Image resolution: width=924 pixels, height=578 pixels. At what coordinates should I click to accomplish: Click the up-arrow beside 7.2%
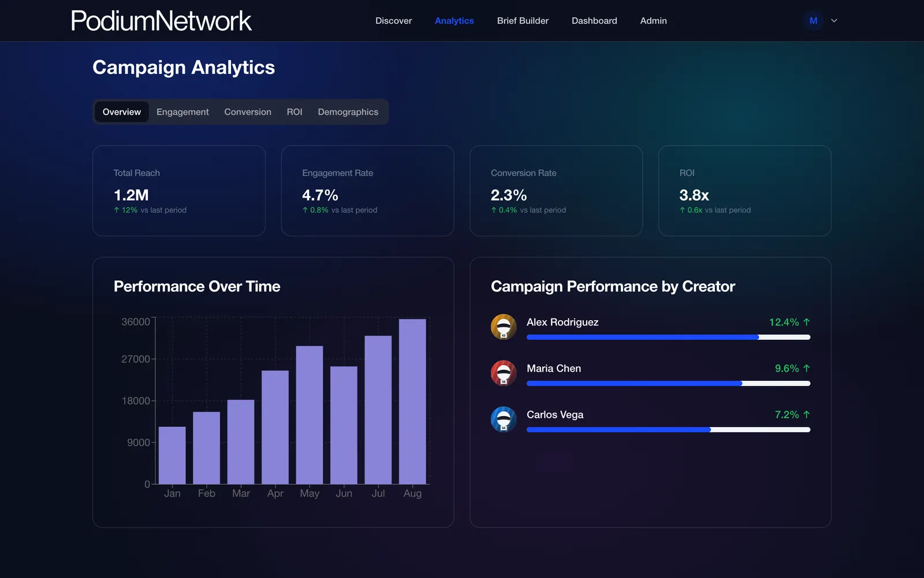tap(806, 414)
